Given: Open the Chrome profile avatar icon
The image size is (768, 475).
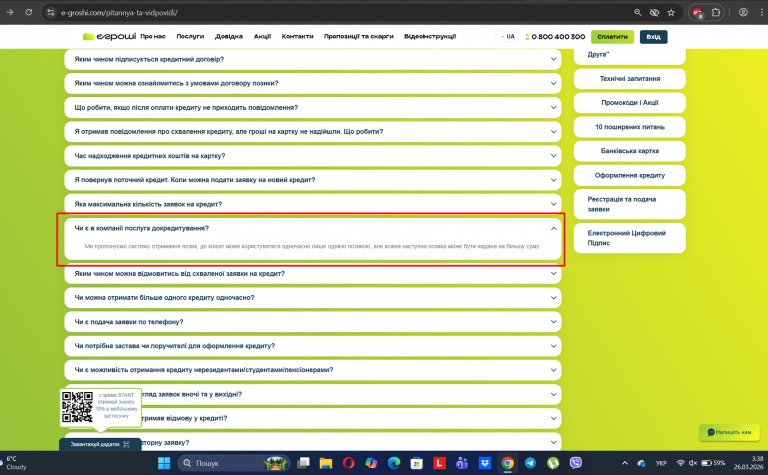Looking at the screenshot, I should (744, 13).
